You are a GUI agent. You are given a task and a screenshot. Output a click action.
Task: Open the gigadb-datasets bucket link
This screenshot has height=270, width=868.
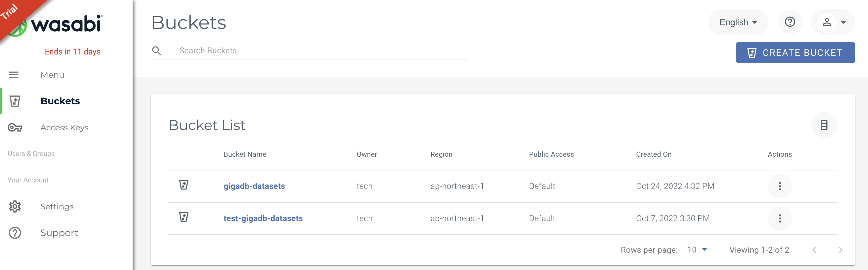[254, 186]
